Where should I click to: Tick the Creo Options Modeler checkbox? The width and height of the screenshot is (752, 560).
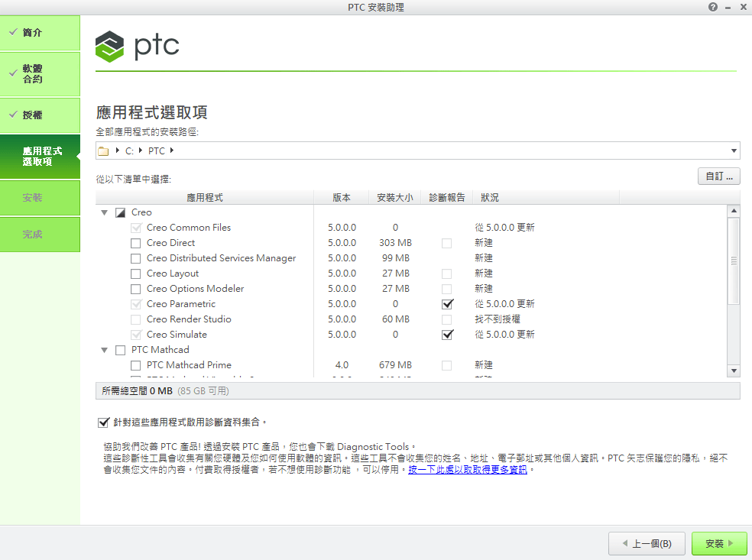click(135, 289)
